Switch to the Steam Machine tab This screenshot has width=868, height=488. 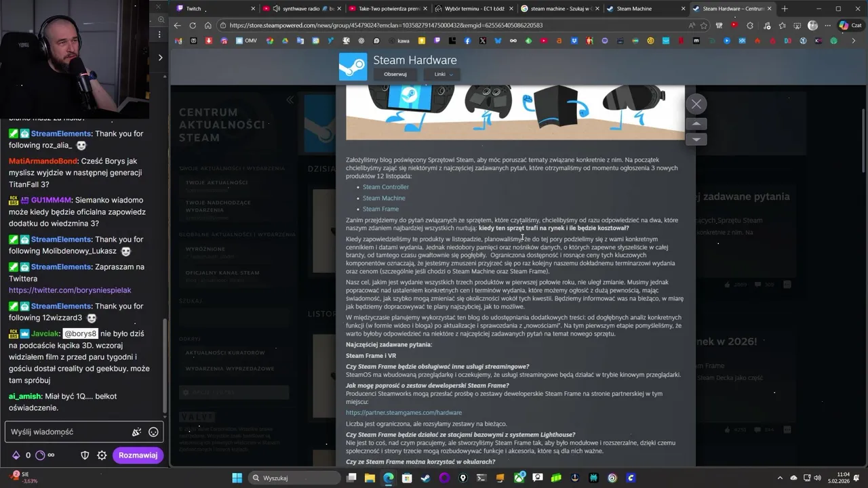(x=647, y=9)
